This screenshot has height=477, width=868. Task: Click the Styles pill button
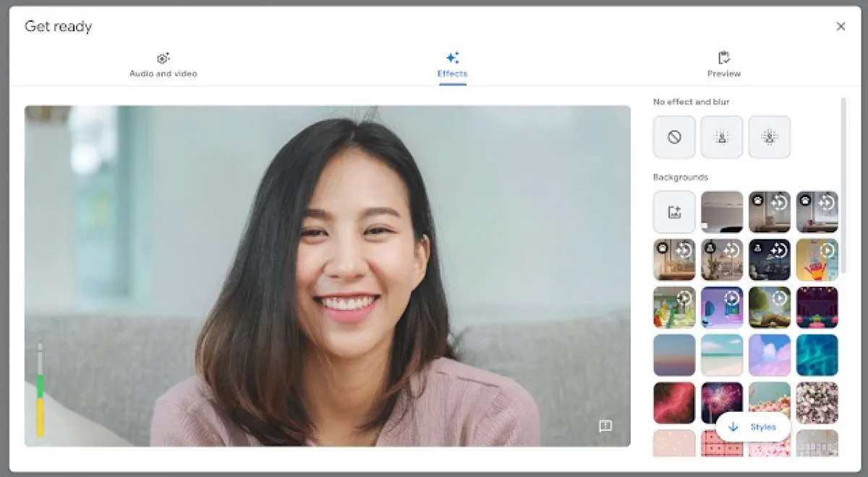(752, 426)
